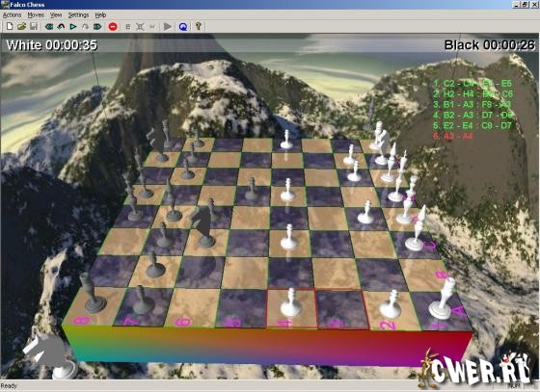Stop the engine with the red circle icon
Screen dimensions: 540x392
click(x=113, y=26)
